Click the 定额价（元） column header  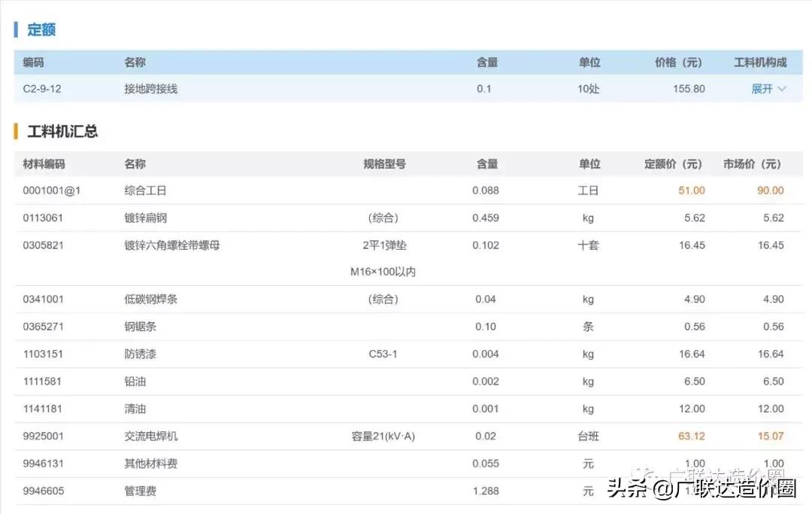click(x=674, y=163)
